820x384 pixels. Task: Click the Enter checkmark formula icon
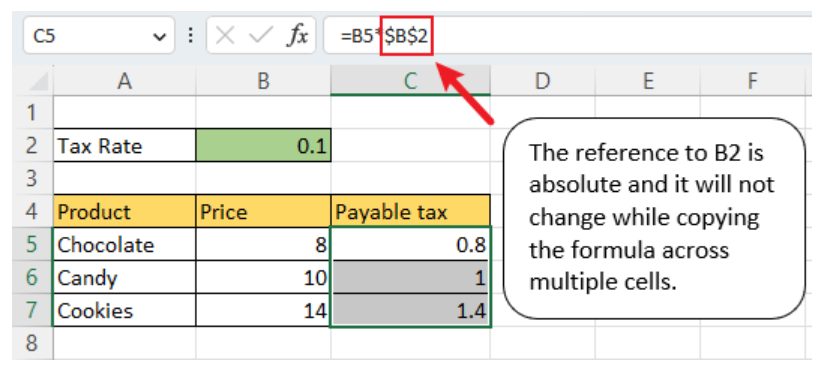pos(260,36)
